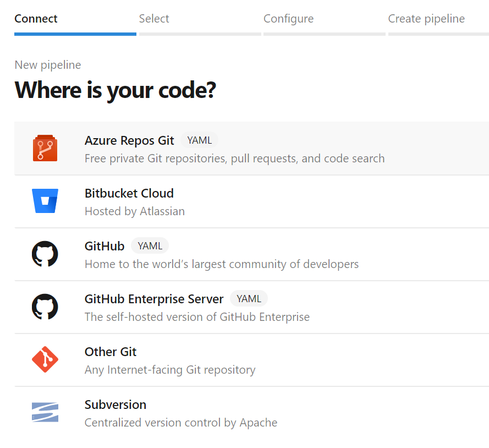Viewport: 489px width, 448px height.
Task: Click the Subversion logo icon
Action: pos(45,413)
